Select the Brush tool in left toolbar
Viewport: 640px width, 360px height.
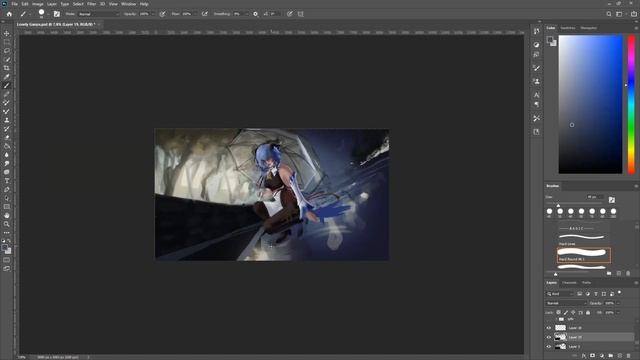(x=7, y=86)
